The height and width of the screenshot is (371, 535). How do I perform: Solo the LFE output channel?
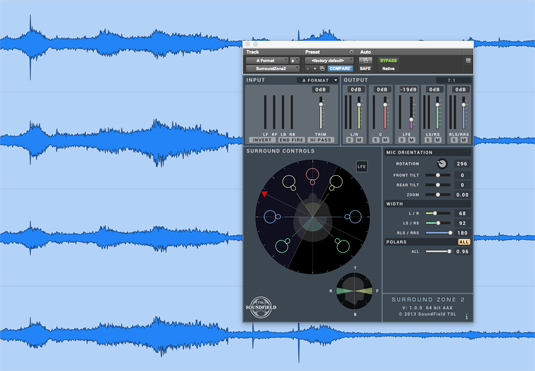click(x=402, y=140)
